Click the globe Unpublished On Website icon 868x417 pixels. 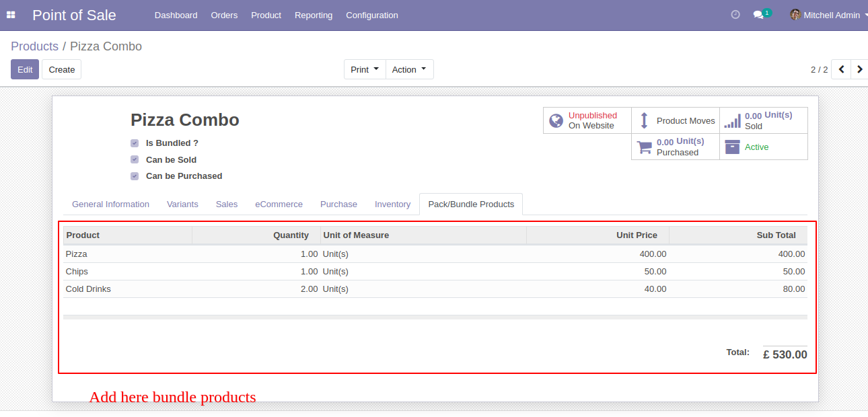[x=556, y=120]
